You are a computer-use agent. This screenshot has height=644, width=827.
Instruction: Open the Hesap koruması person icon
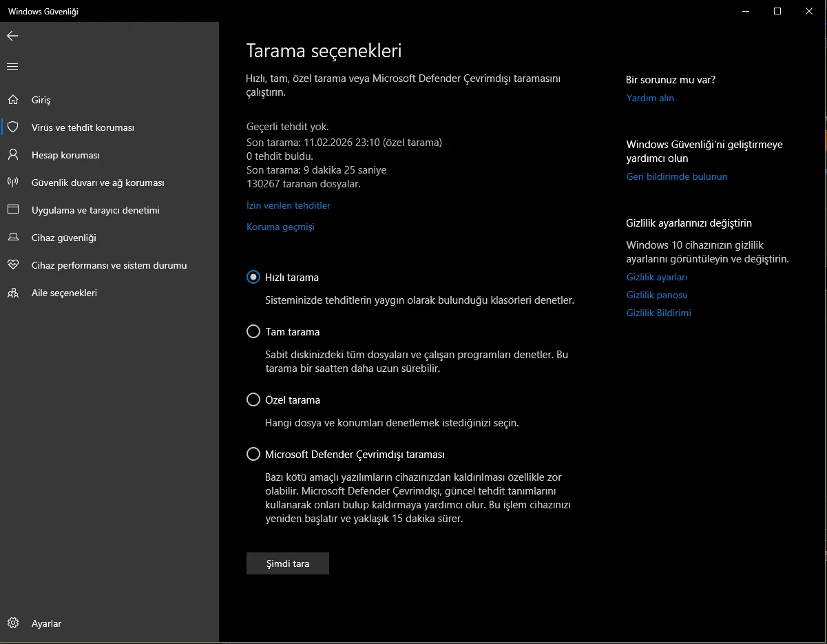pos(12,155)
